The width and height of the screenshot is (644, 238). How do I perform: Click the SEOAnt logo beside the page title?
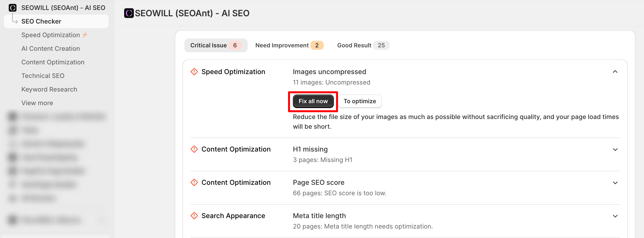[x=129, y=13]
